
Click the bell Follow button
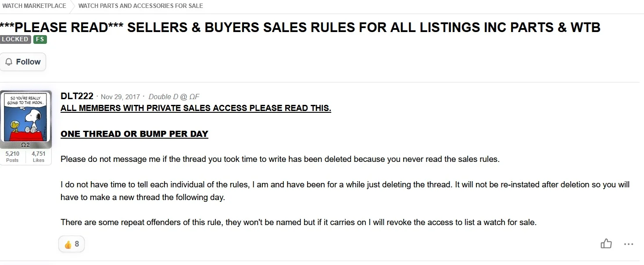(x=23, y=62)
